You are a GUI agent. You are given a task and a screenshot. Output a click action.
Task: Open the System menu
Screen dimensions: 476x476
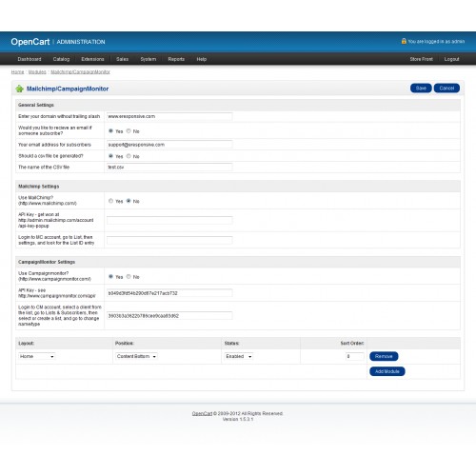pos(149,59)
